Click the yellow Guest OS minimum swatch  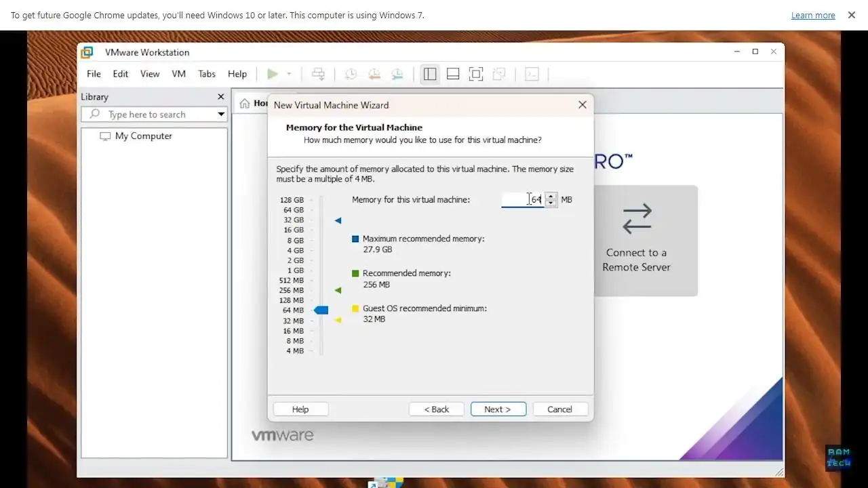pos(355,308)
